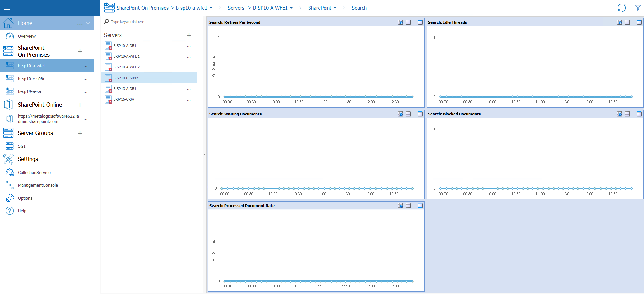
Task: Open alert settings on Idle Threads chart
Action: pos(619,22)
